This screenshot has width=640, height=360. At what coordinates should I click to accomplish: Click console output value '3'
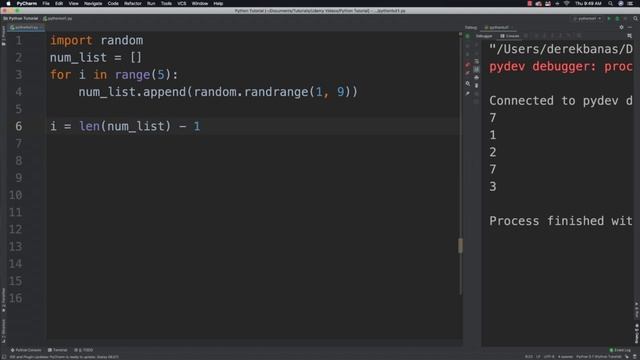coord(493,187)
